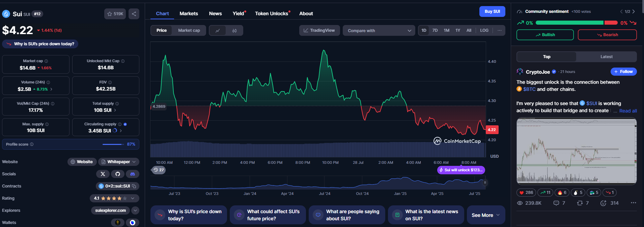Follow CryptoJoe
This screenshot has height=227, width=644.
623,72
